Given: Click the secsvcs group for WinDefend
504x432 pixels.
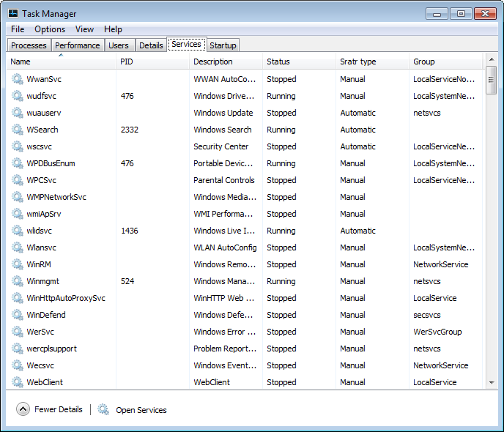Looking at the screenshot, I should pos(427,315).
